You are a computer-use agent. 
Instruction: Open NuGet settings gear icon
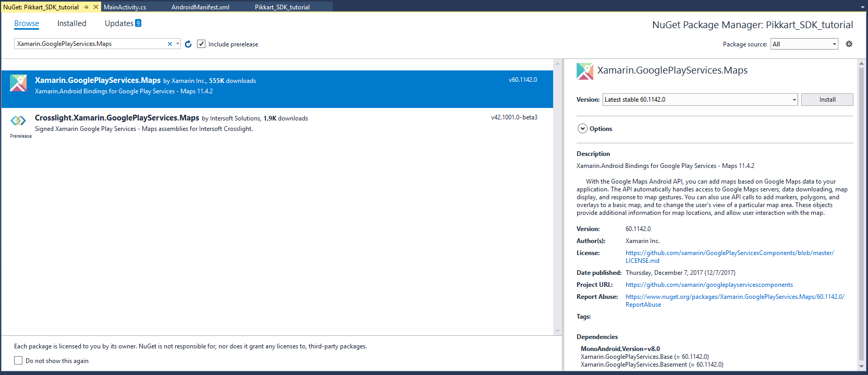coord(849,44)
